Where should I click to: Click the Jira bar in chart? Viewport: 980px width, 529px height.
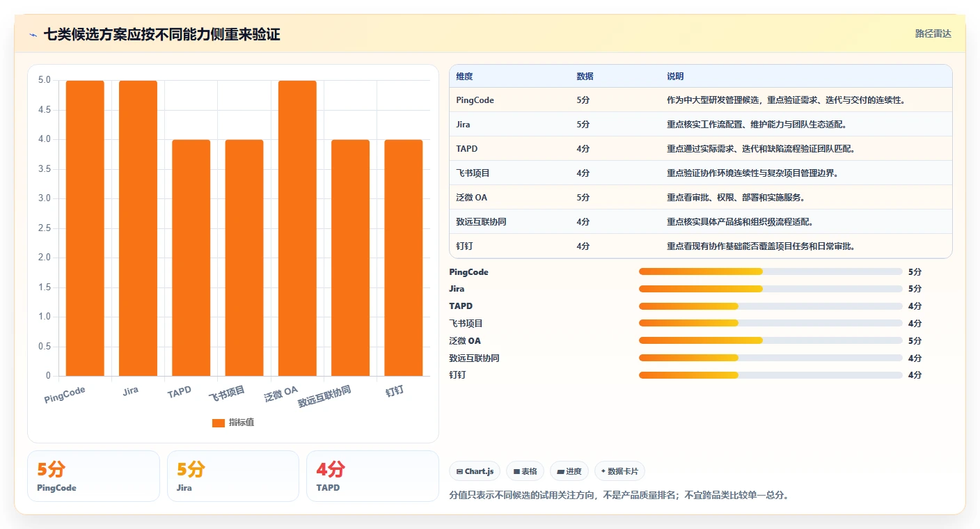pyautogui.click(x=138, y=228)
